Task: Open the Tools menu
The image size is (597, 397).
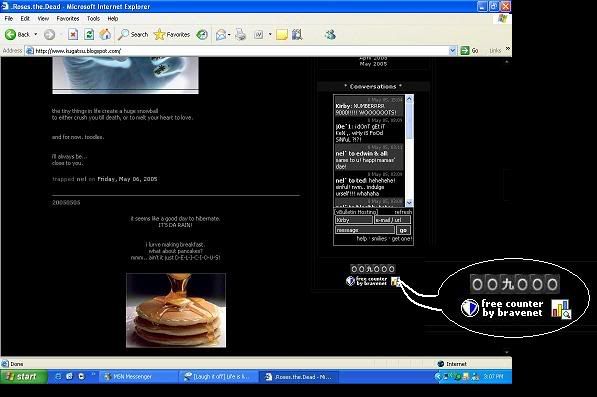Action: point(93,18)
